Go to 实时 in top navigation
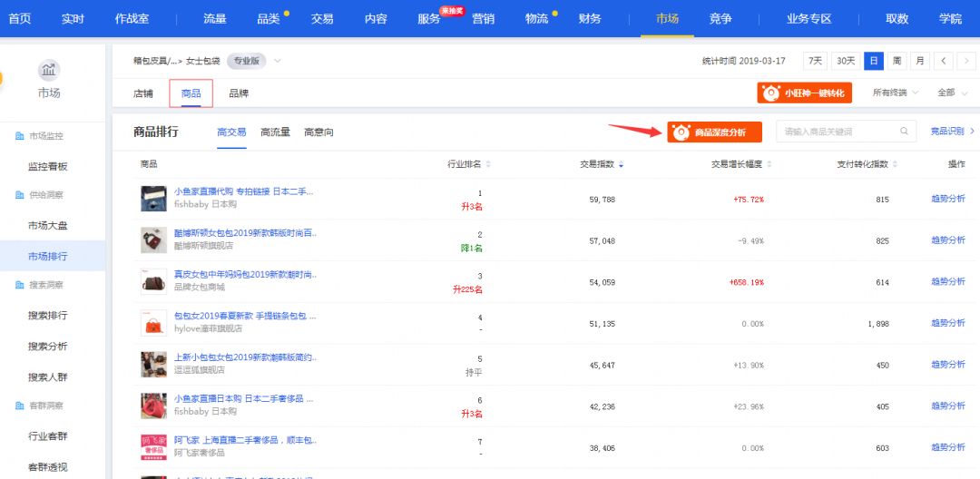The height and width of the screenshot is (479, 980). point(73,18)
